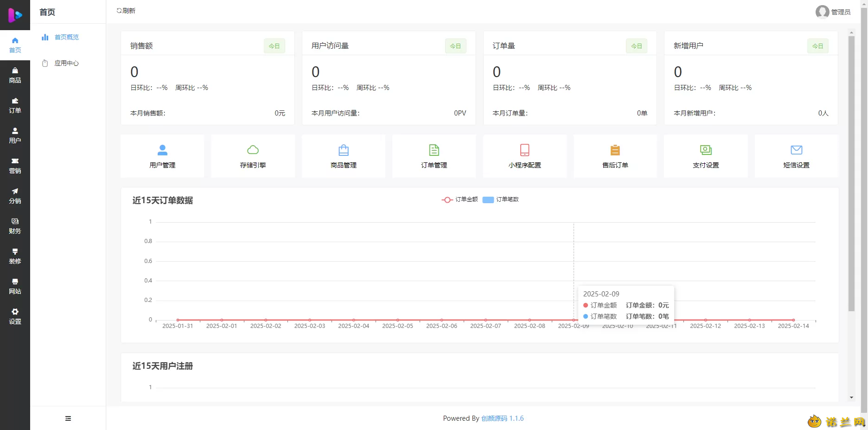Image resolution: width=868 pixels, height=430 pixels.
Task: Select 应用中心 submenu item
Action: [x=68, y=63]
